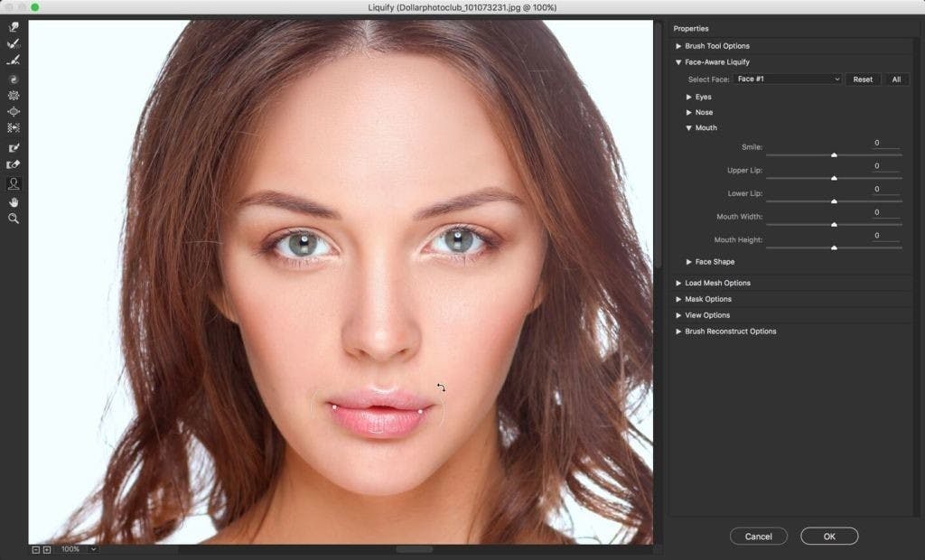Viewport: 925px width, 560px height.
Task: Open the Select Face dropdown
Action: click(x=788, y=79)
